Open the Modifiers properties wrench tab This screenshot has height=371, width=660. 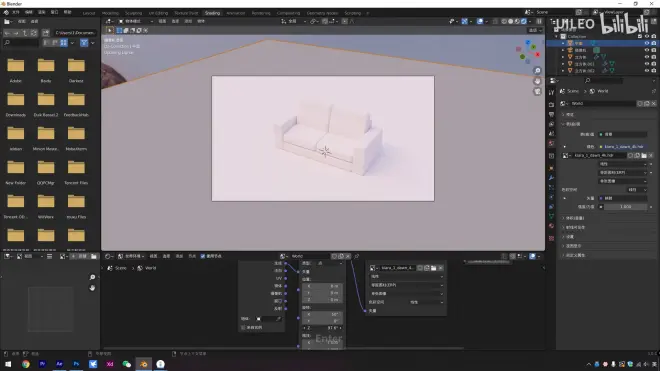[x=551, y=178]
